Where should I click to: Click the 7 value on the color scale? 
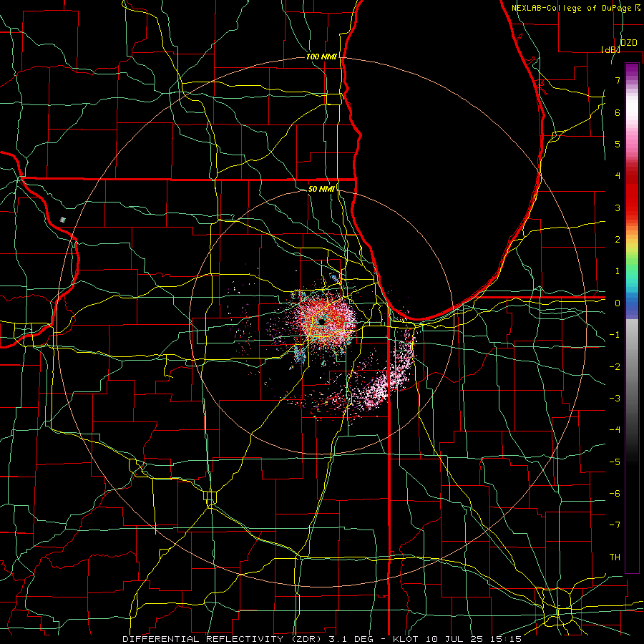(618, 80)
